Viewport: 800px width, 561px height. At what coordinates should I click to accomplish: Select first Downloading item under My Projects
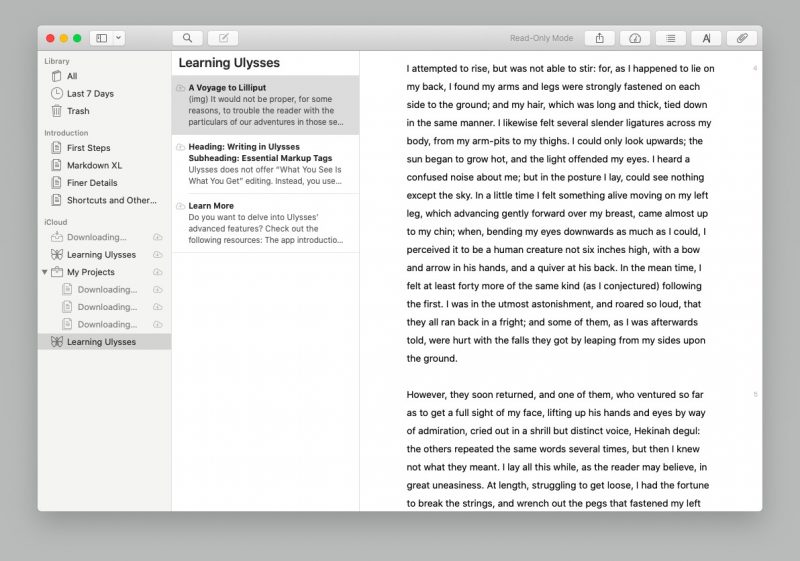(105, 290)
